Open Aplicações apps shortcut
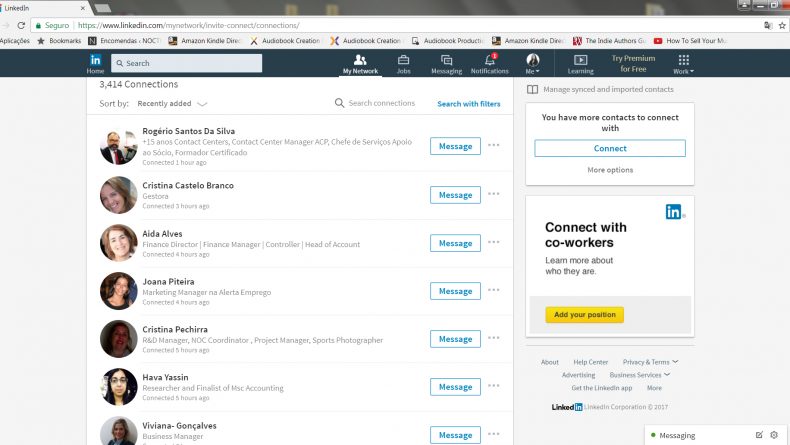 coord(15,41)
